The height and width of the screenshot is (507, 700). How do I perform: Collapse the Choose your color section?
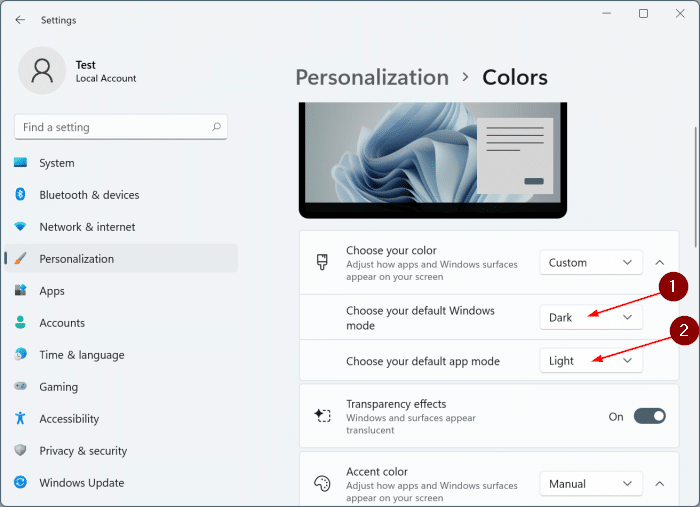[x=659, y=262]
